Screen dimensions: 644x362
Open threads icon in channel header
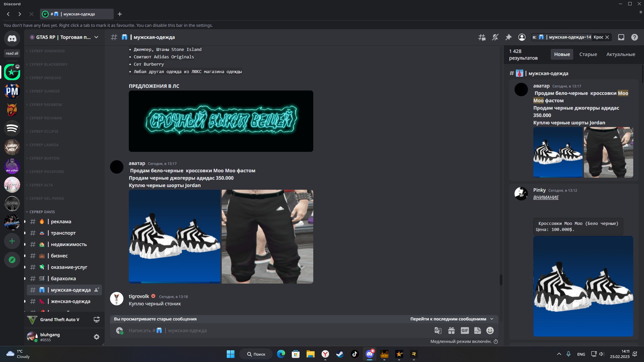click(x=482, y=37)
